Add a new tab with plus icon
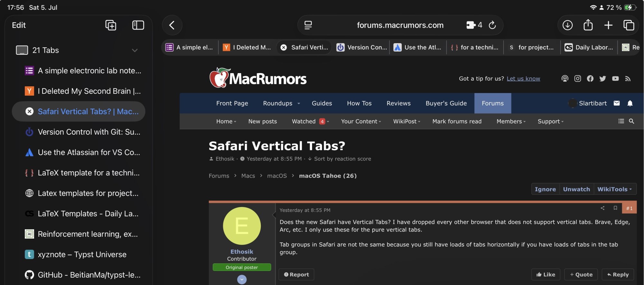 [608, 25]
